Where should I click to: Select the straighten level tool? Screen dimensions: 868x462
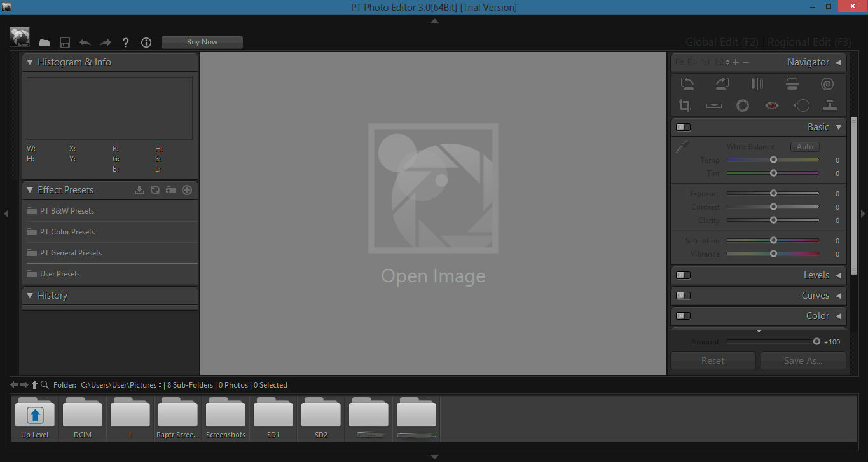(x=713, y=105)
